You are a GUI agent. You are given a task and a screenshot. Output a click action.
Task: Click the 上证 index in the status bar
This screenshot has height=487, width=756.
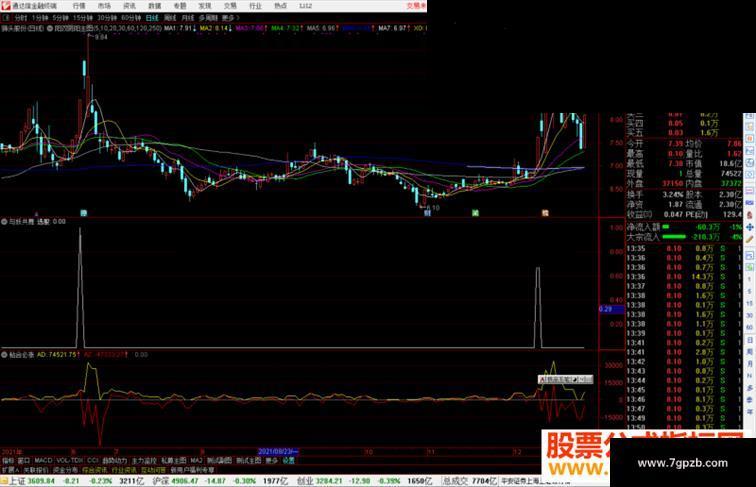[x=17, y=481]
